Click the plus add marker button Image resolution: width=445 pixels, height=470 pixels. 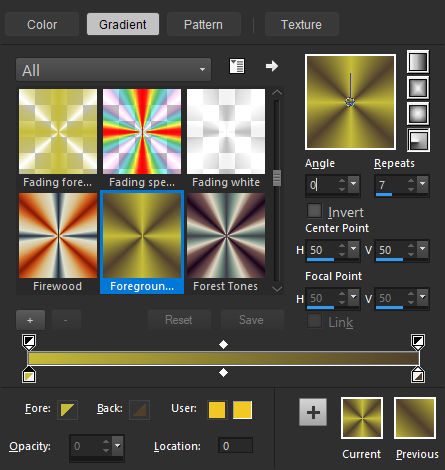(x=30, y=320)
